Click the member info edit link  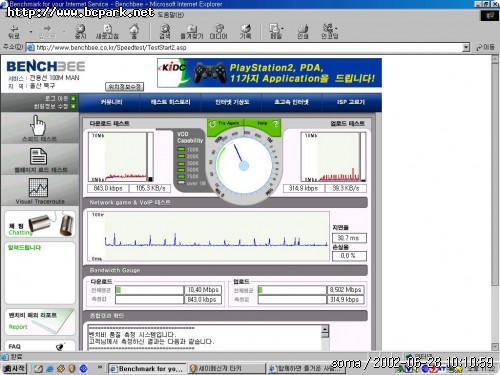point(54,106)
